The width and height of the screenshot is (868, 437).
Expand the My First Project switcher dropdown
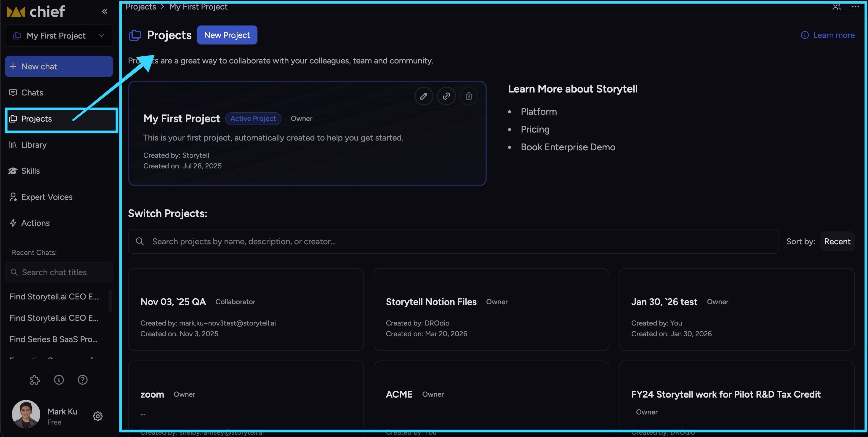tap(59, 35)
